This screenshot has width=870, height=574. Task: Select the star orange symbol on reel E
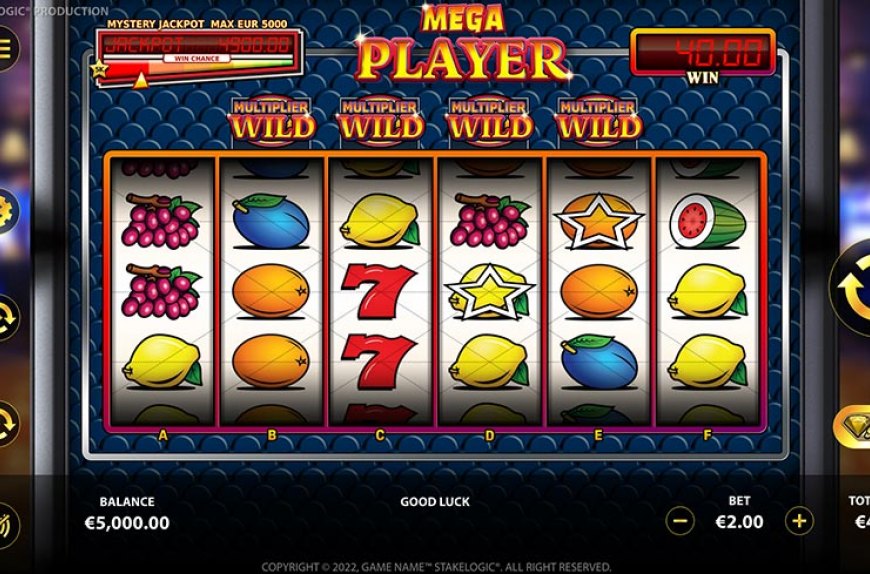click(x=598, y=221)
